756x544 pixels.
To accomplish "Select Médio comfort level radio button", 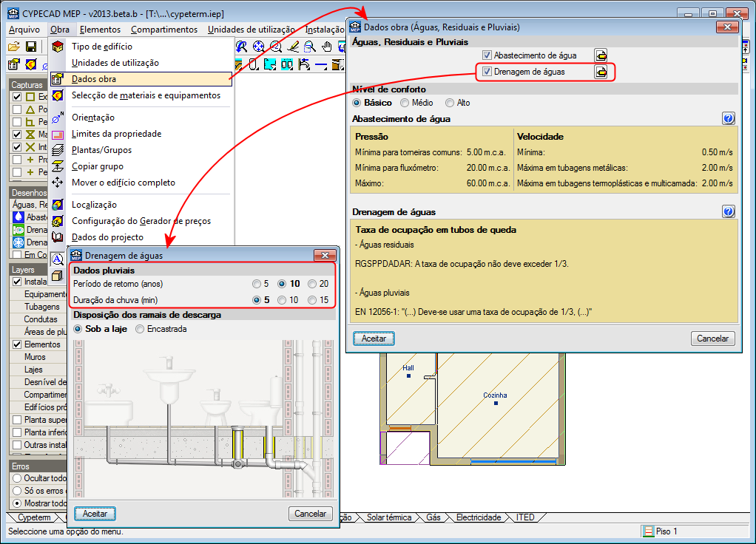I will point(405,103).
